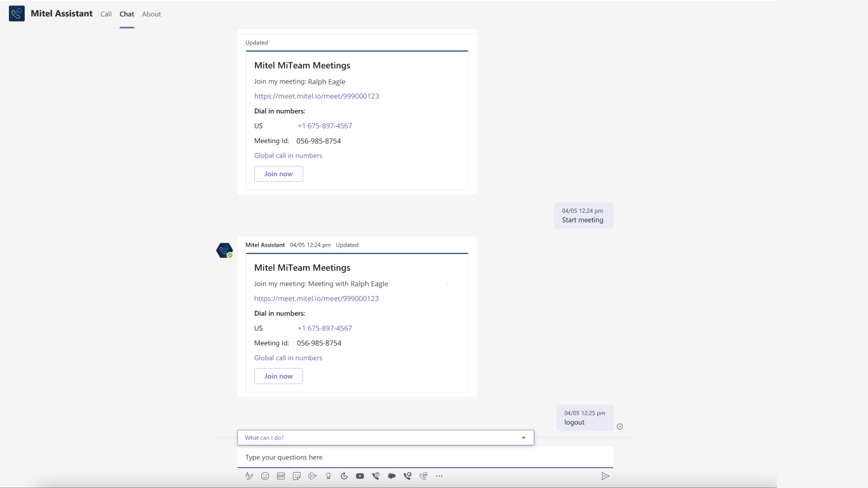Click the logout sent message
This screenshot has height=488, width=868.
(585, 417)
